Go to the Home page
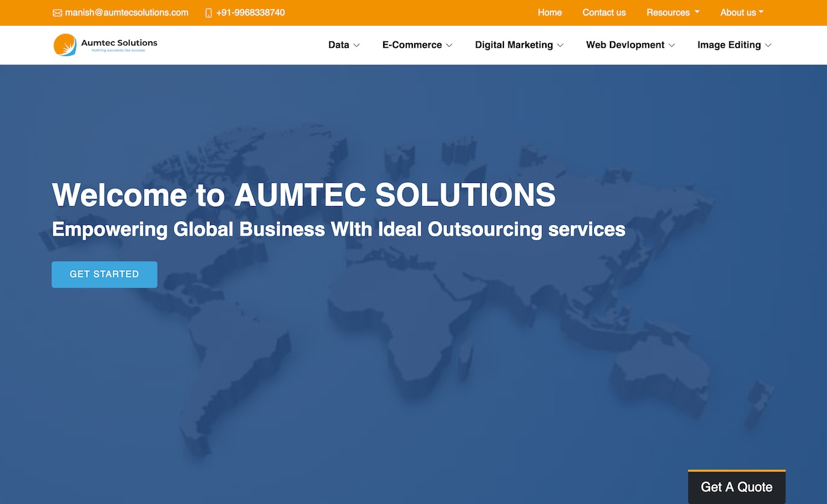 point(550,12)
